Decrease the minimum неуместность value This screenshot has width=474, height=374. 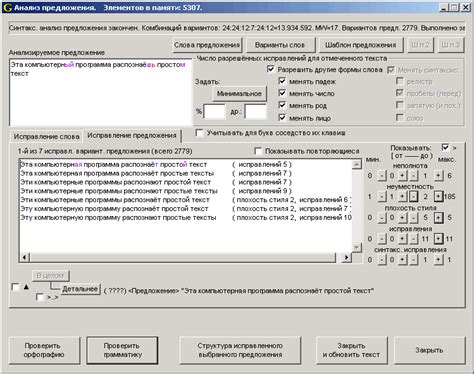tap(382, 197)
